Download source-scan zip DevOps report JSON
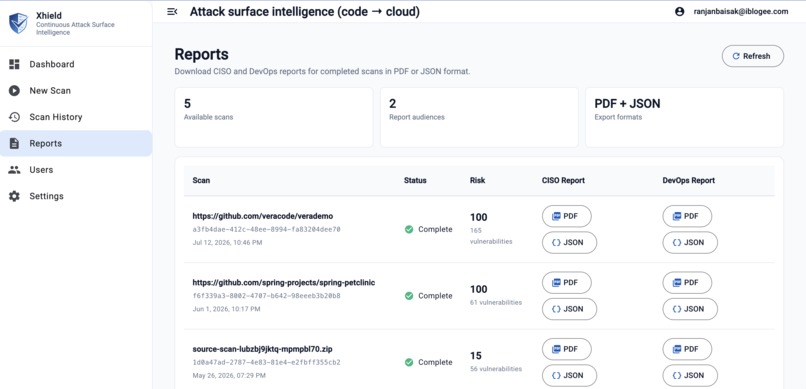 tap(690, 375)
